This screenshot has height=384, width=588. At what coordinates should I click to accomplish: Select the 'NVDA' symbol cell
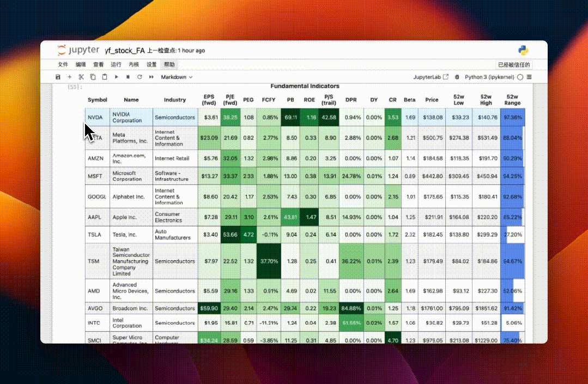(98, 117)
